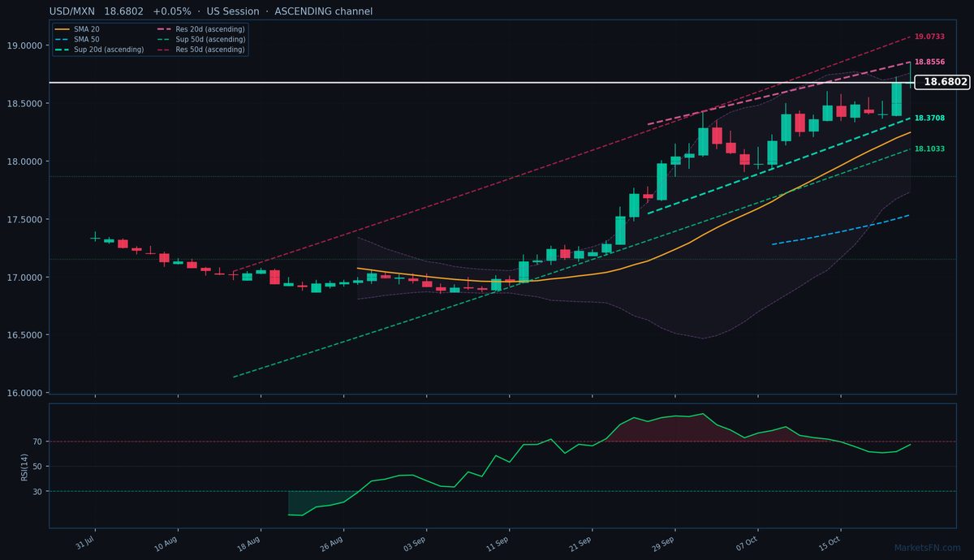Image resolution: width=974 pixels, height=560 pixels.
Task: Click the RSI(14) axis title
Action: point(26,467)
